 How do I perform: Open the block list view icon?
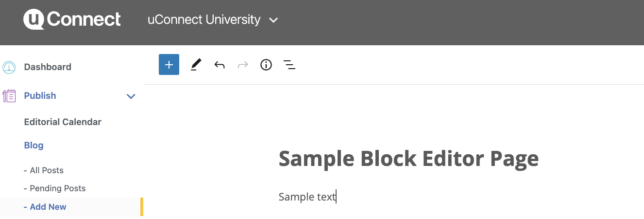[x=289, y=65]
